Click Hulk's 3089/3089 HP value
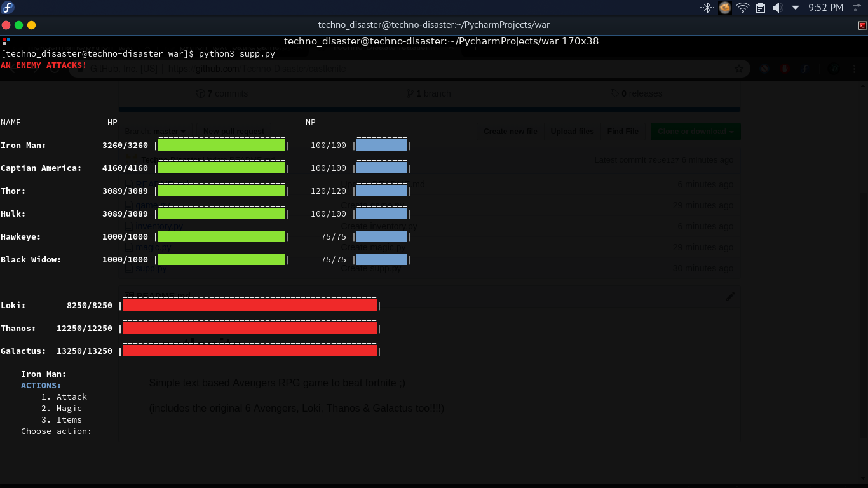 (125, 214)
